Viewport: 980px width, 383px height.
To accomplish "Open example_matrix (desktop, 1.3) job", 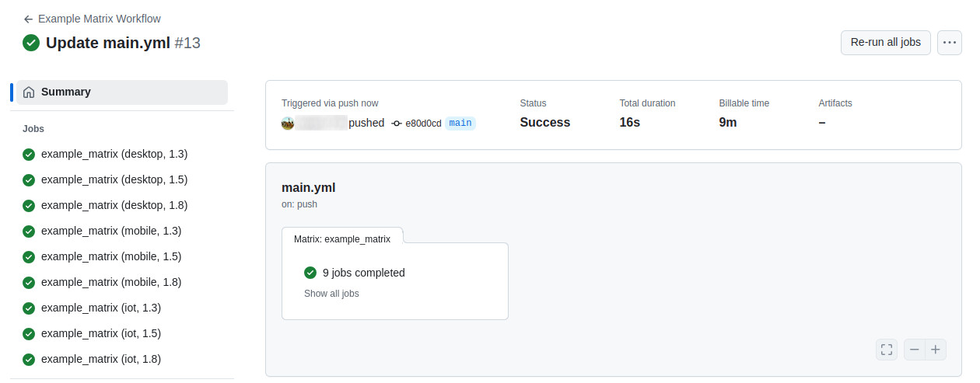I will coord(114,154).
